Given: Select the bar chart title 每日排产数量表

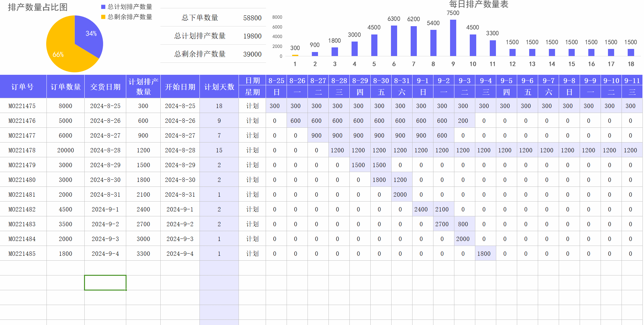Looking at the screenshot, I should pos(478,4).
